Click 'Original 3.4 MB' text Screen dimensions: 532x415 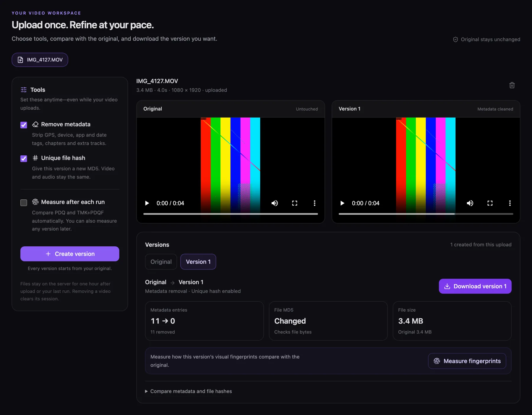415,332
